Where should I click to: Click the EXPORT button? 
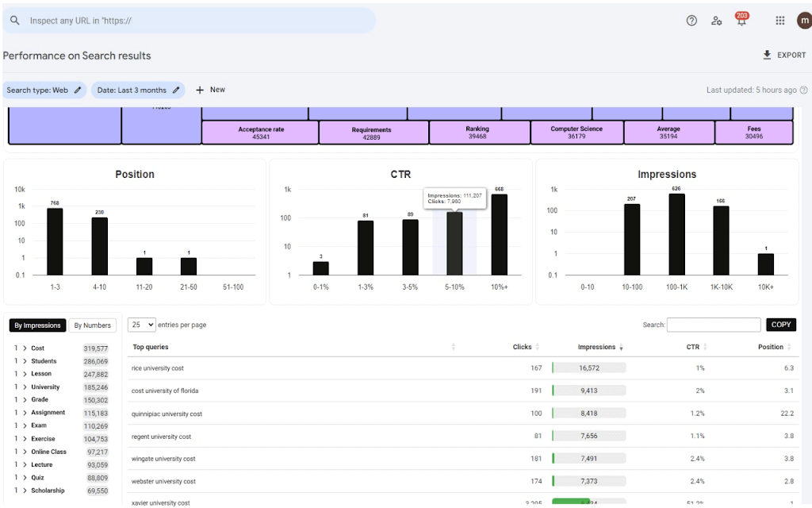[783, 56]
